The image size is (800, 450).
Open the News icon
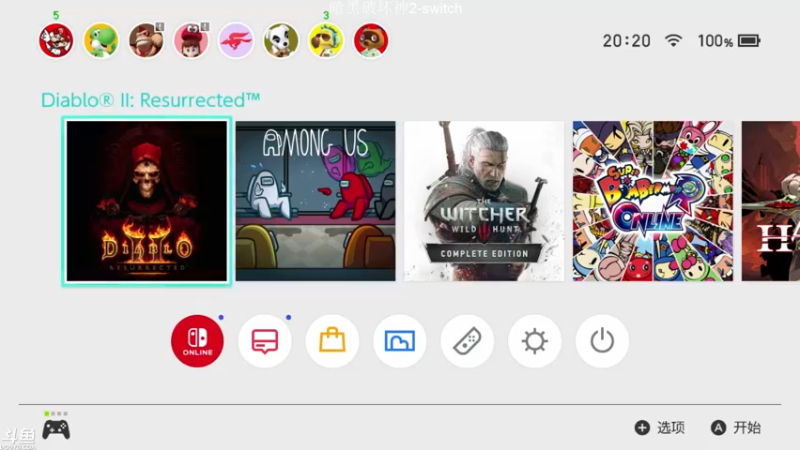point(265,341)
